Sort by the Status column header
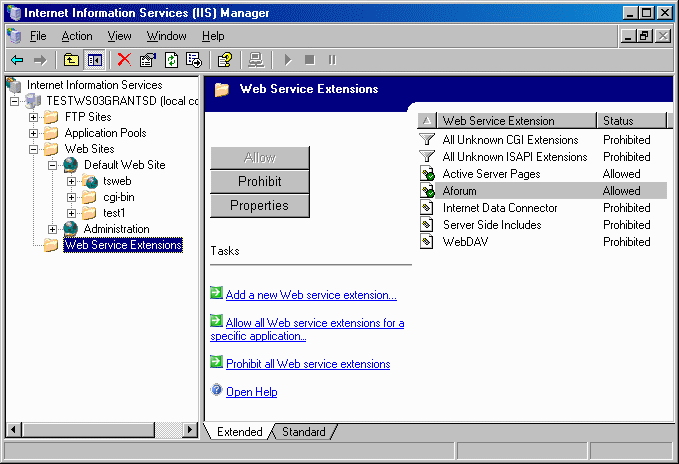Viewport: 679px width, 464px height. tap(632, 121)
